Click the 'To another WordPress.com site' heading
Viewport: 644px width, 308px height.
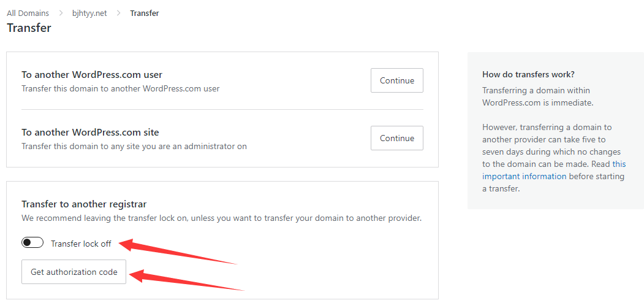pyautogui.click(x=90, y=133)
